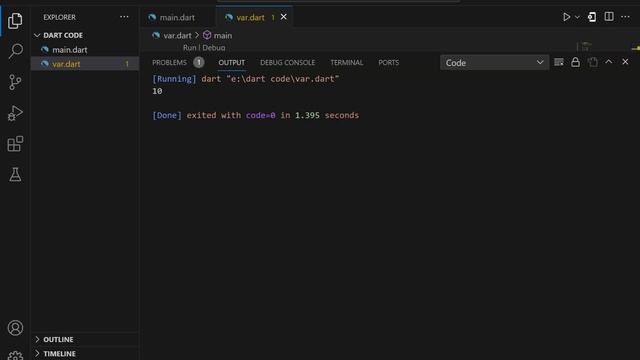Open the output channel Code dropdown

click(494, 63)
